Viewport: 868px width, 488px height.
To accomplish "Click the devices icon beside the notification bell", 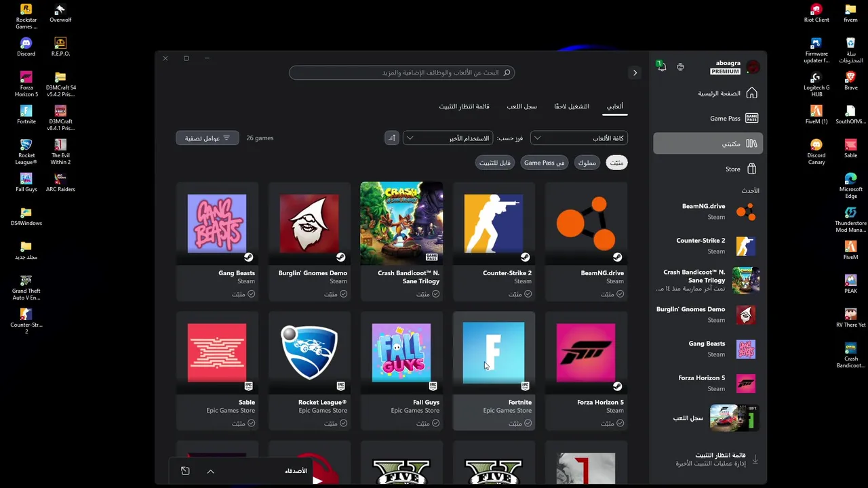I will click(680, 66).
